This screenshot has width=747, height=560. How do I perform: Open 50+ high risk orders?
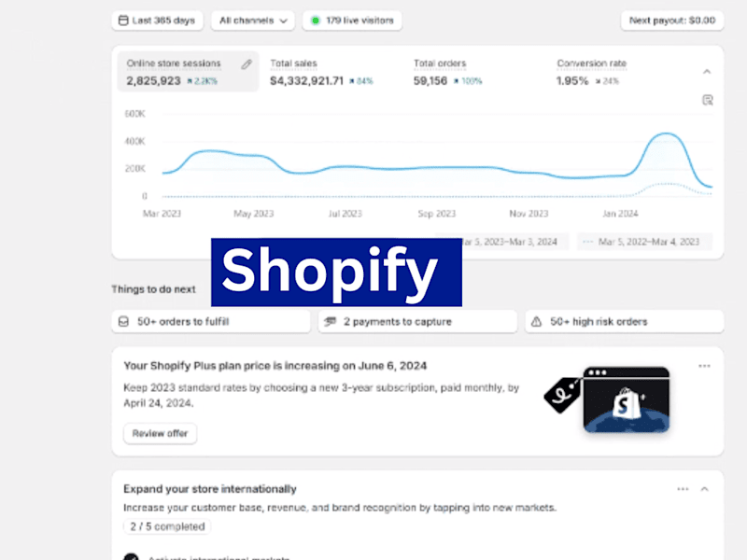tap(625, 321)
